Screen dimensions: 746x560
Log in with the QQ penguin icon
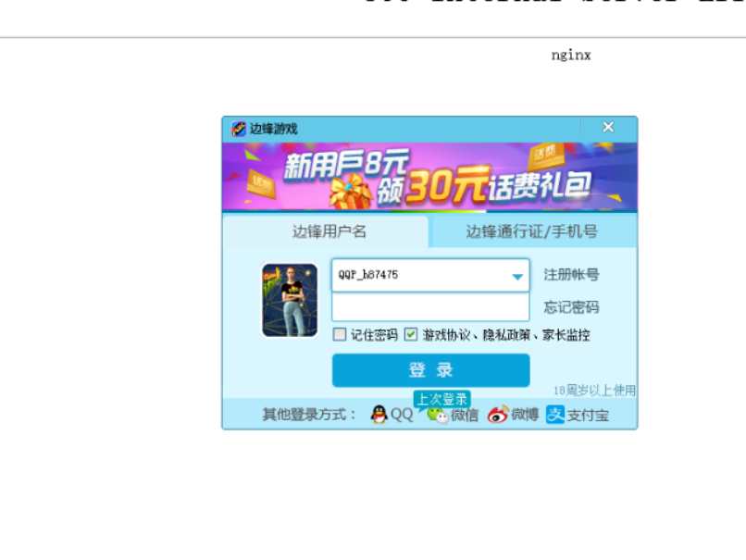(x=379, y=415)
